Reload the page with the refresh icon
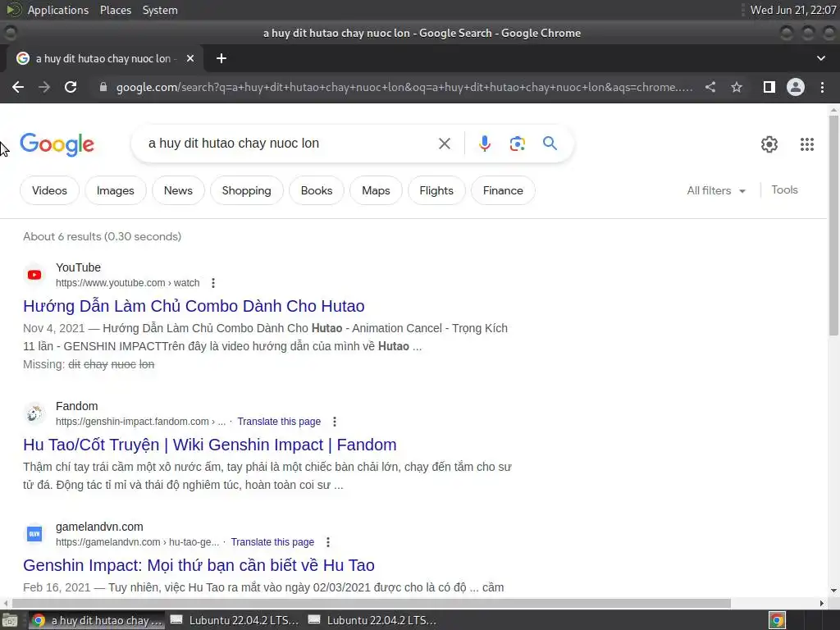Image resolution: width=840 pixels, height=630 pixels. tap(71, 87)
